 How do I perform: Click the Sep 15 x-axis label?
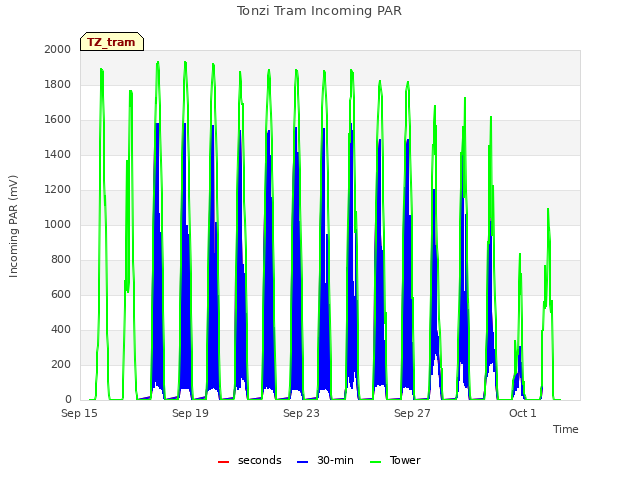click(x=79, y=413)
